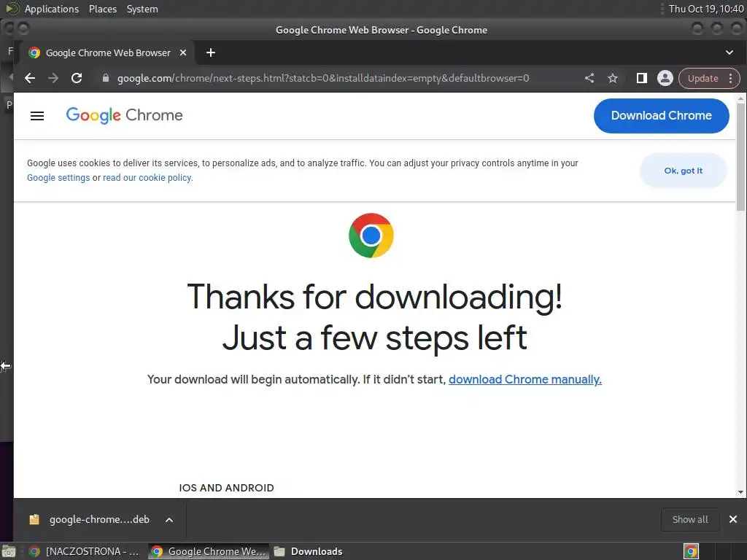
Task: Open the Places menu
Action: coord(103,9)
